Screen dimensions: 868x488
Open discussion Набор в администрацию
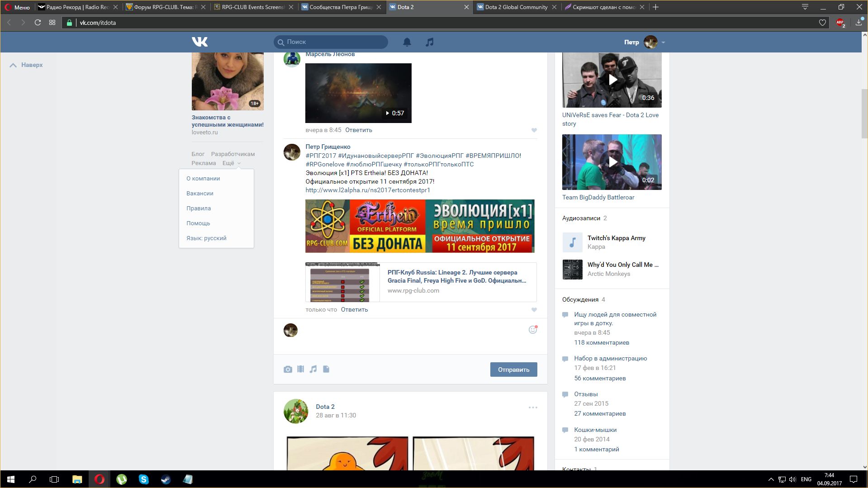click(x=611, y=359)
